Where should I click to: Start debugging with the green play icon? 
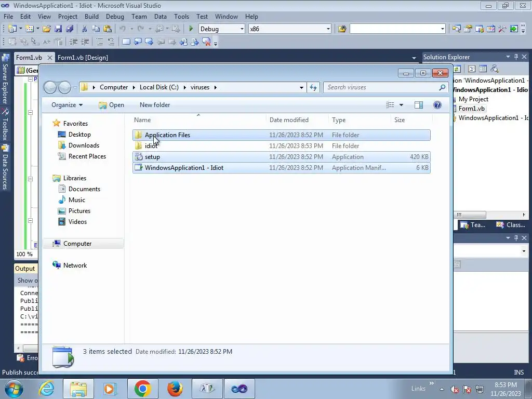tap(191, 29)
